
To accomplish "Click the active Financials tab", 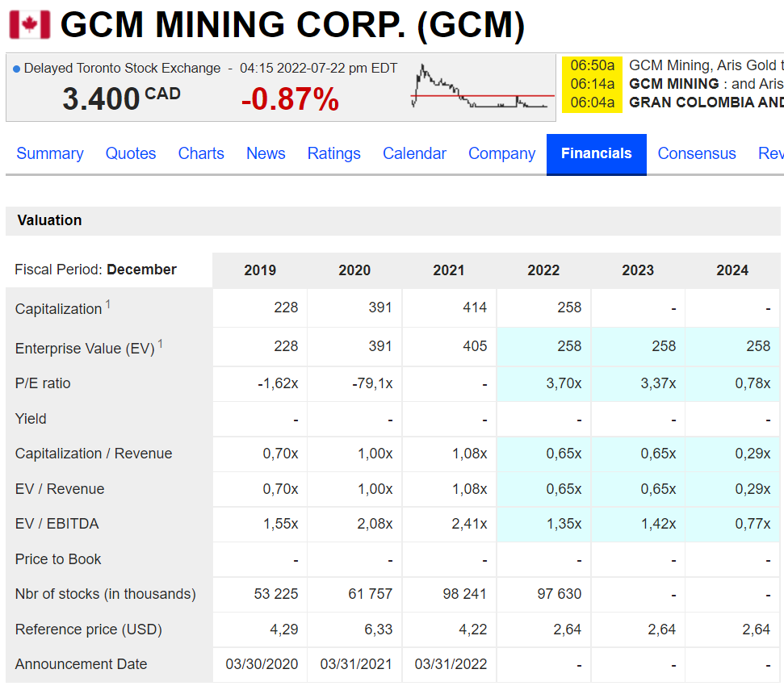I will [596, 153].
